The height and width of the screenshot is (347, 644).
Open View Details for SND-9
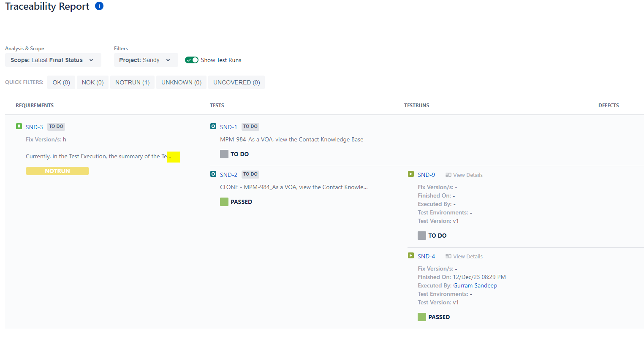[464, 175]
